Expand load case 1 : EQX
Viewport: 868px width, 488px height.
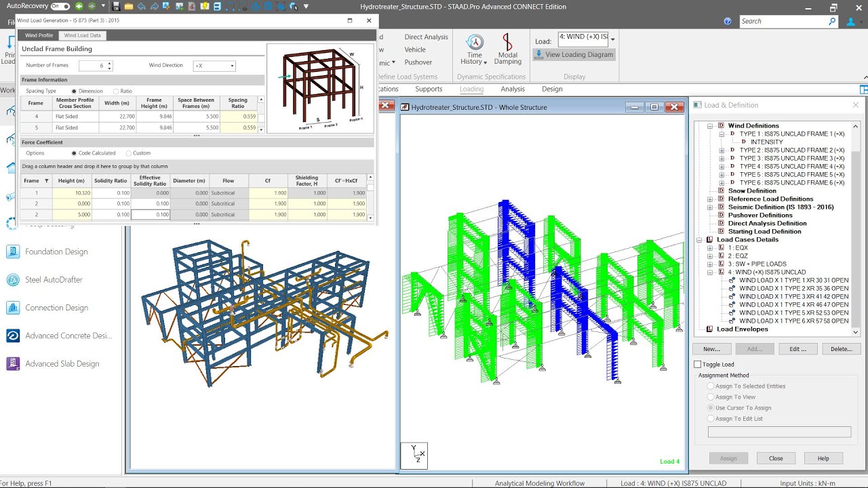tap(710, 247)
